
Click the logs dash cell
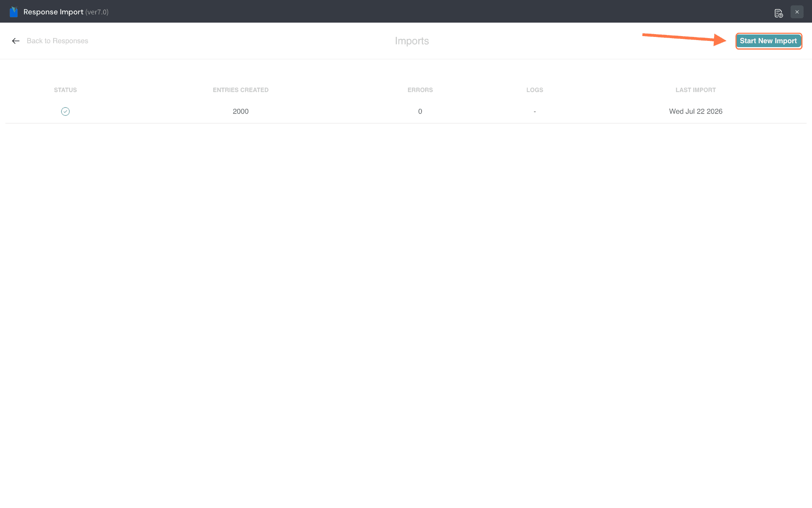click(535, 112)
